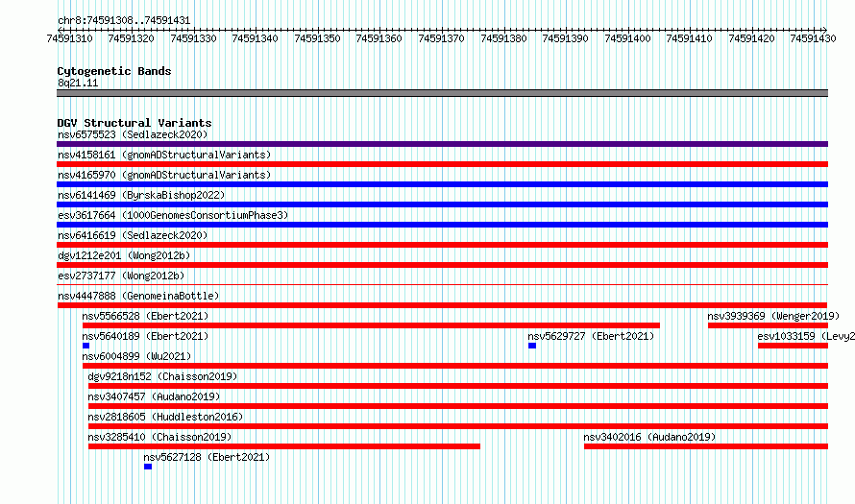Click the thin red line of esv2737177

pyautogui.click(x=442, y=284)
